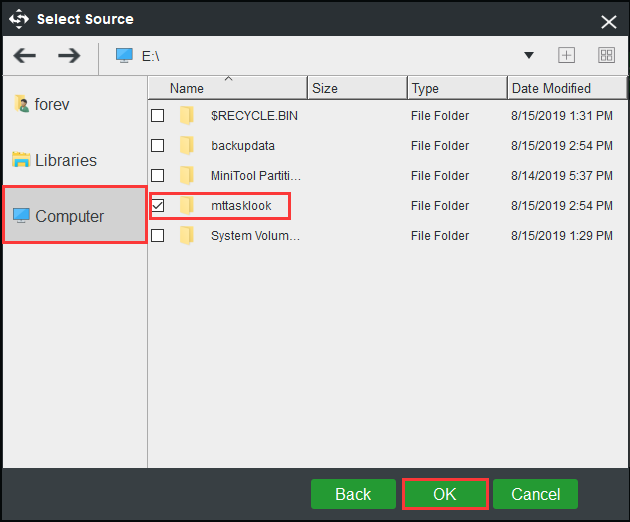Sort by Date Modified column header
The height and width of the screenshot is (522, 630).
click(x=567, y=88)
